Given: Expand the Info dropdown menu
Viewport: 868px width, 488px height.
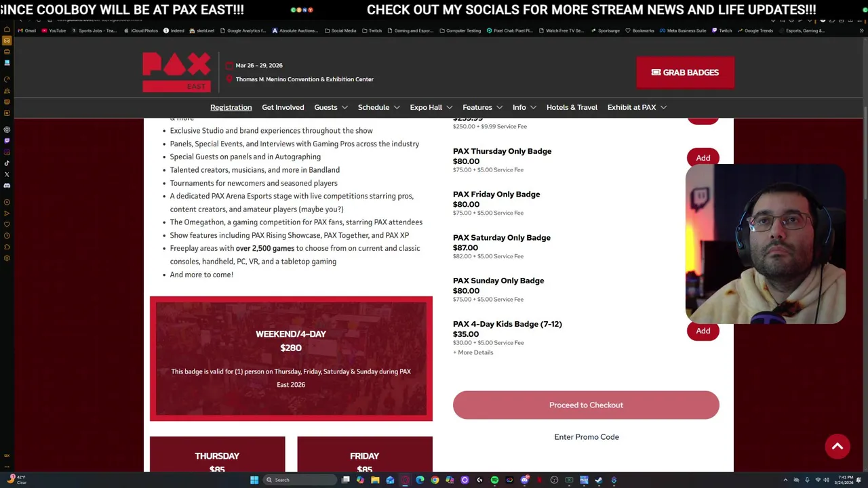Looking at the screenshot, I should pos(525,107).
